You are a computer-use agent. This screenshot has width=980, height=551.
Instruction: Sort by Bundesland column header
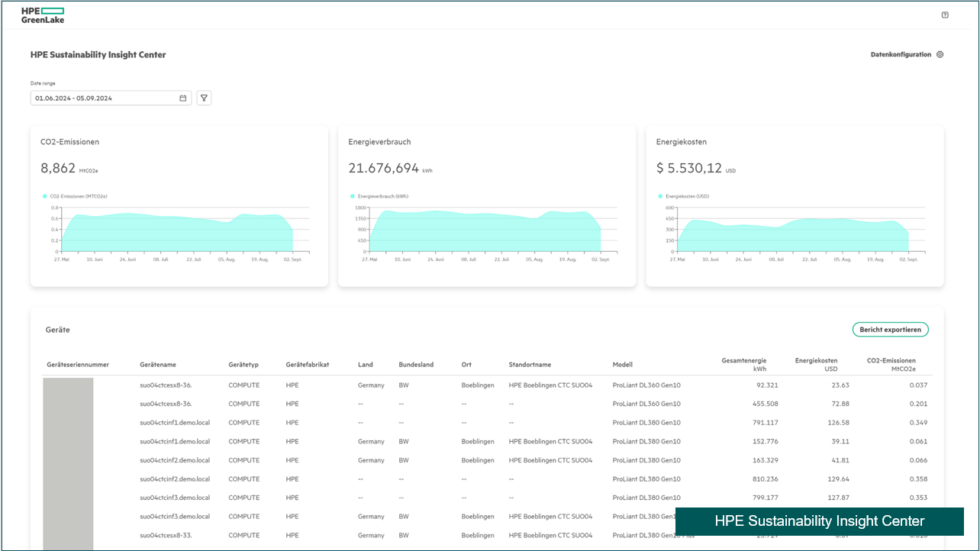416,365
